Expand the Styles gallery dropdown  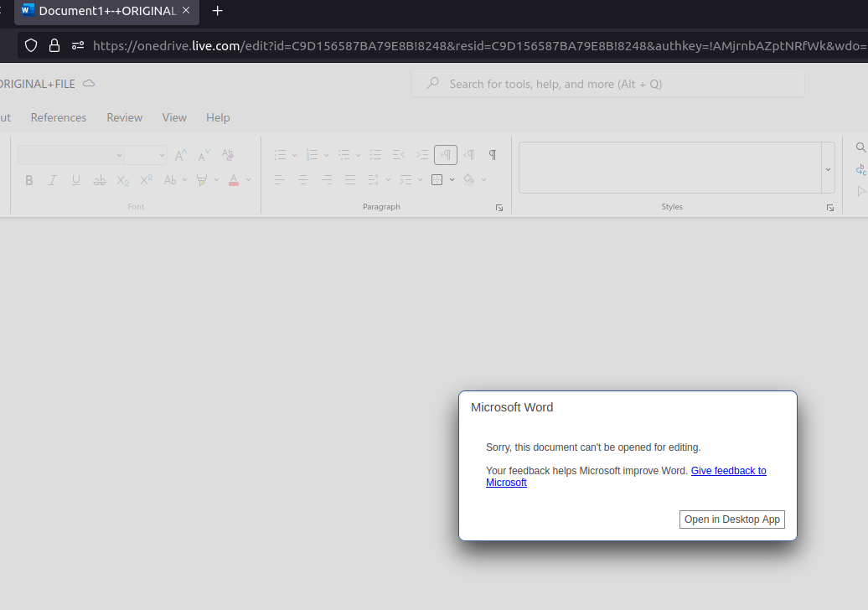(x=828, y=168)
